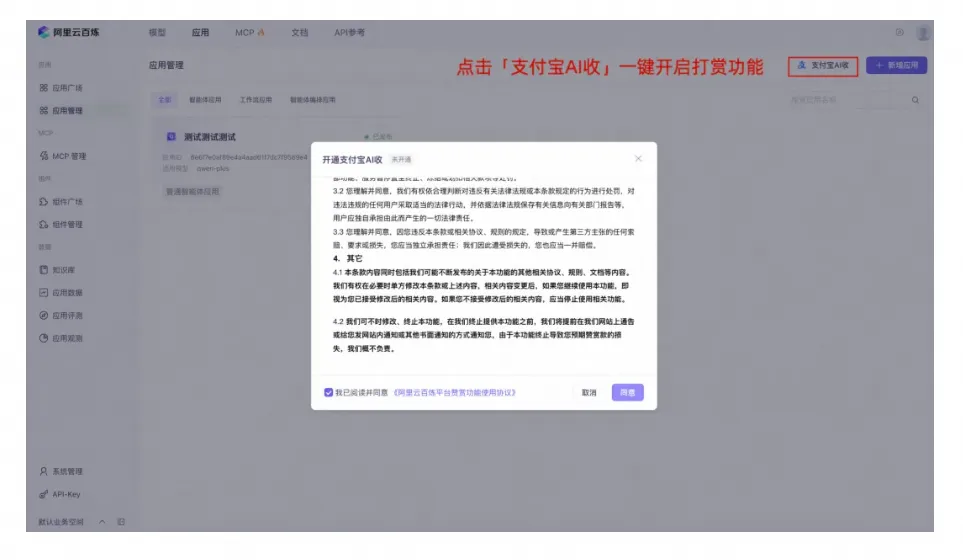
Task: Uncheck the 我已阅读并同意 checkbox
Action: point(329,392)
